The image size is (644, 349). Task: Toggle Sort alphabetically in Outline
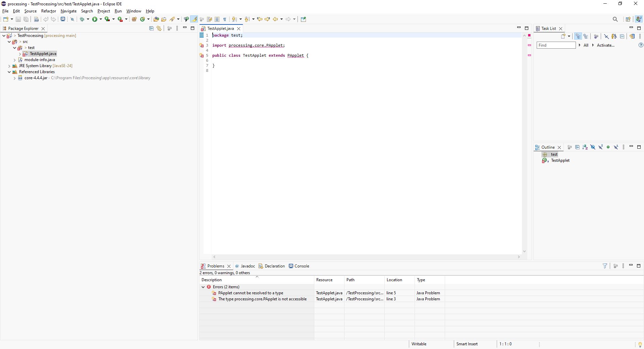point(585,147)
